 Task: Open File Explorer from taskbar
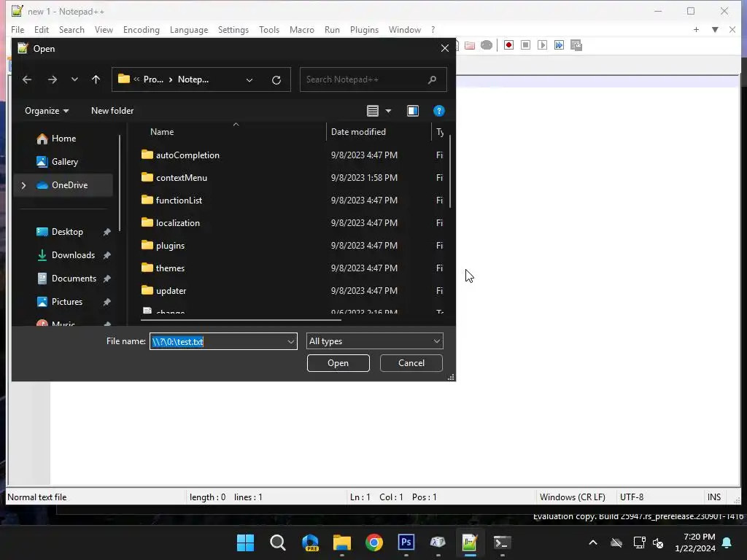coord(342,542)
